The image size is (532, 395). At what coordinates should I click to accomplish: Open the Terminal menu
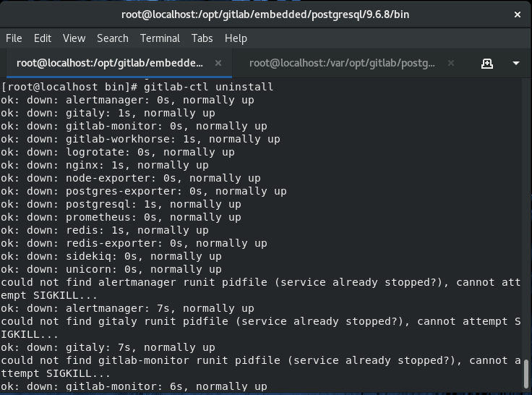click(x=160, y=38)
